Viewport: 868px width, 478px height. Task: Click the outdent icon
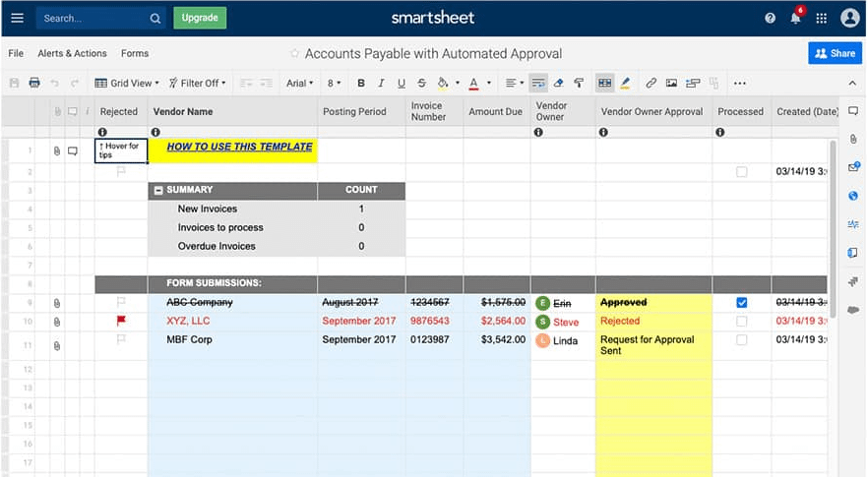[246, 83]
